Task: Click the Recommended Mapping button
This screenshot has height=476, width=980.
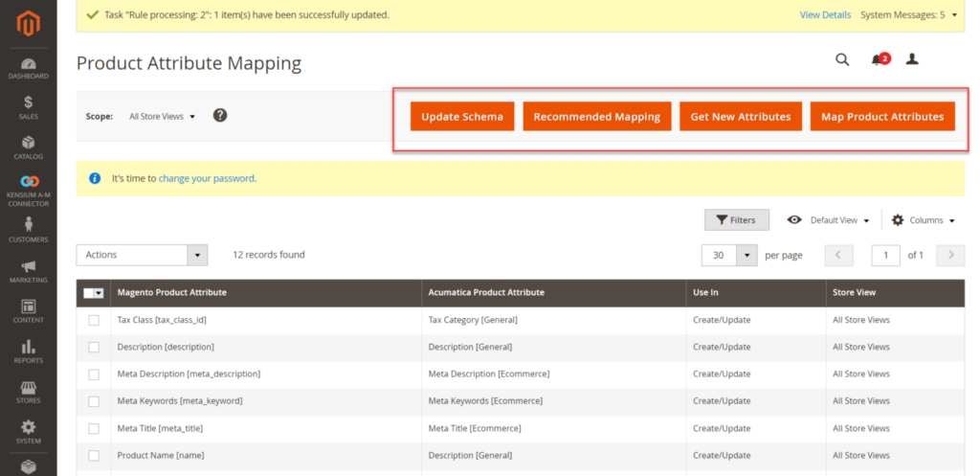Action: tap(597, 116)
